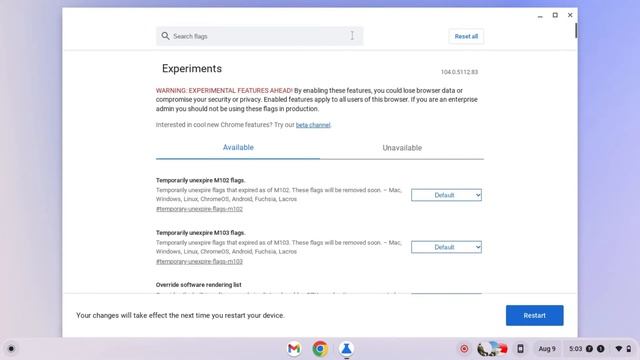Open the Aug 9 calendar date
This screenshot has width=640, height=360.
[x=547, y=349]
